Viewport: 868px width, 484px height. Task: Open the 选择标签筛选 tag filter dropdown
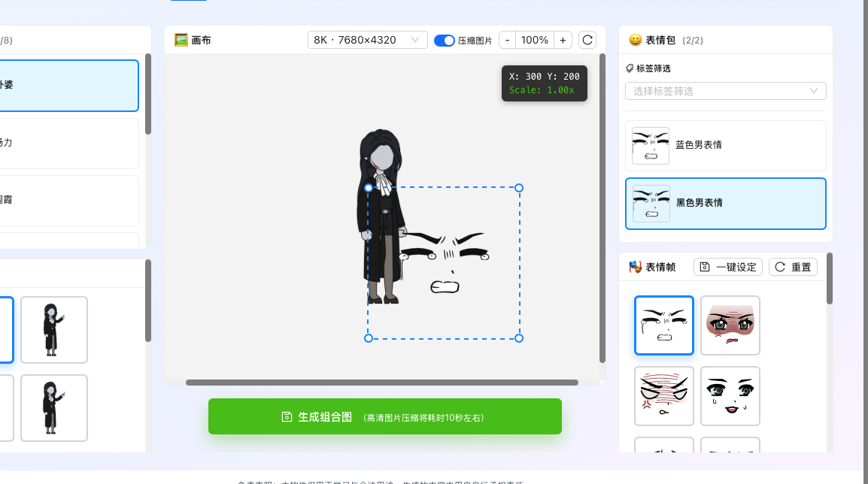[x=725, y=91]
